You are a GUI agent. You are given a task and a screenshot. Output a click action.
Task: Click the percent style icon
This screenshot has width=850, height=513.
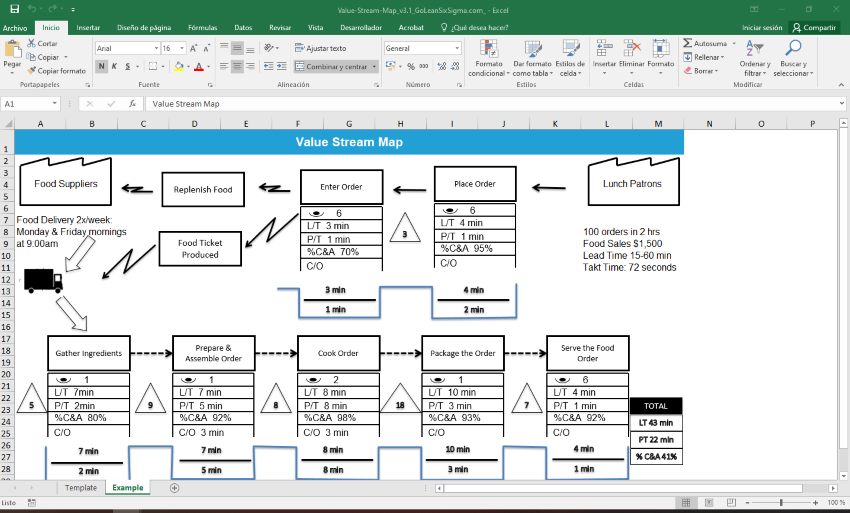point(411,66)
